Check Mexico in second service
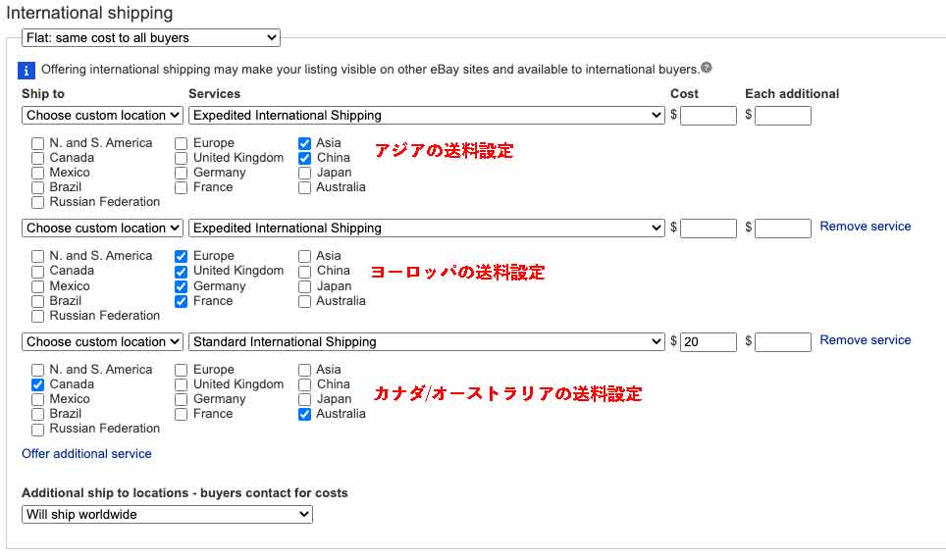946x560 pixels. pos(37,286)
